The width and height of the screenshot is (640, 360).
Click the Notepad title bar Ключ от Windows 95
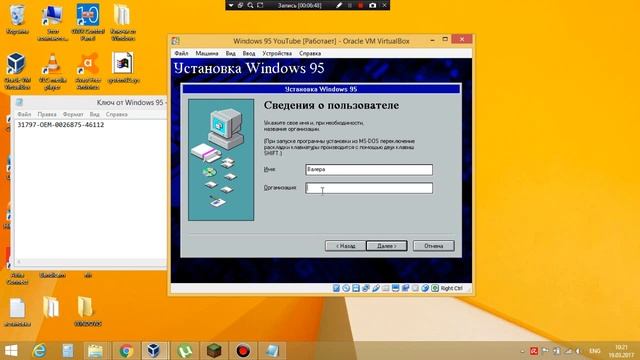pyautogui.click(x=130, y=103)
